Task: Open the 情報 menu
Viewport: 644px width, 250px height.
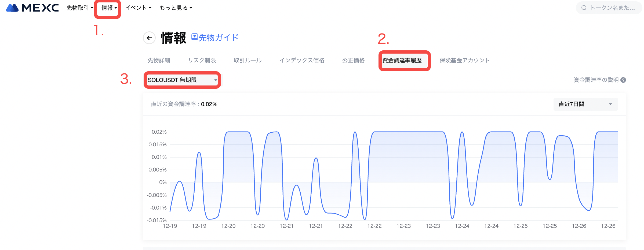Action: (109, 8)
